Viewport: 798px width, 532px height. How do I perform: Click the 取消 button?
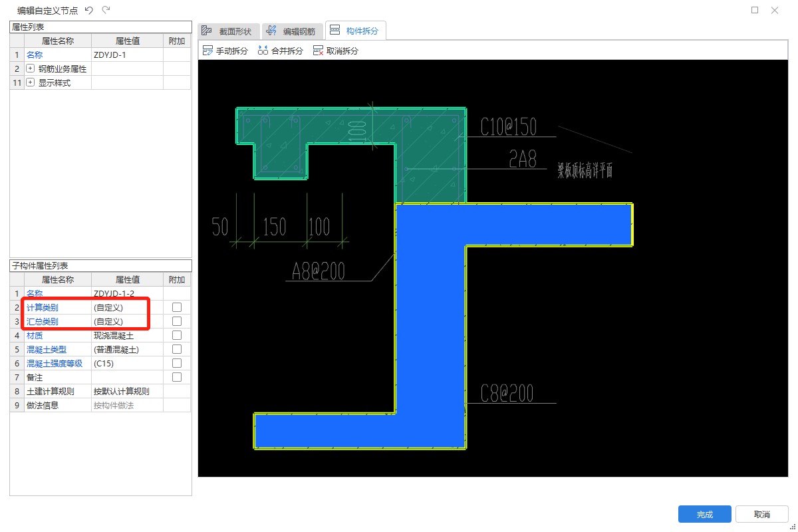click(x=762, y=514)
